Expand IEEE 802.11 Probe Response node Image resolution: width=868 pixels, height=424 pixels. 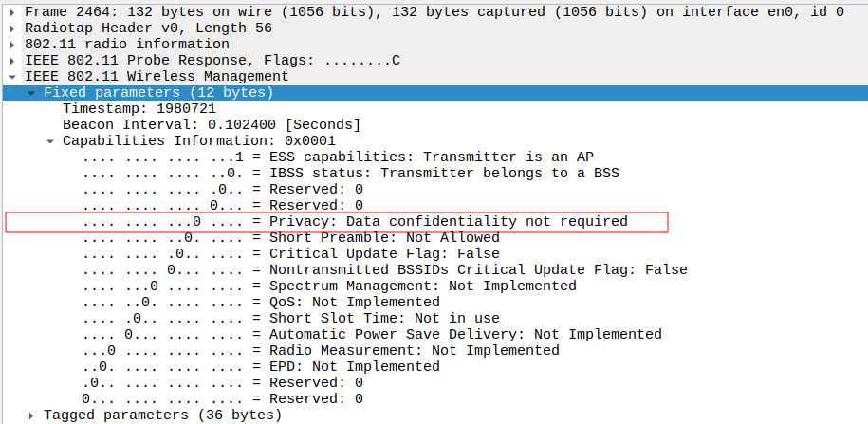point(12,61)
